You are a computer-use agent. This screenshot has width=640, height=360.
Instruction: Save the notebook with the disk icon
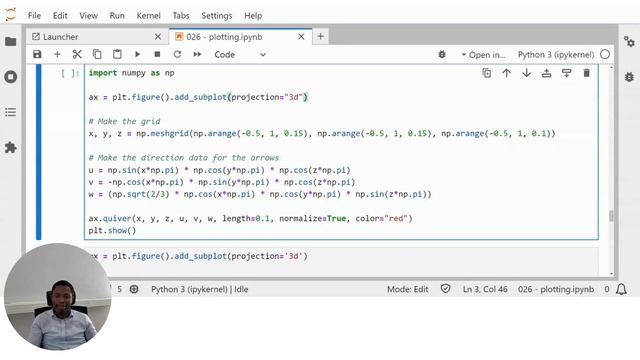point(37,54)
